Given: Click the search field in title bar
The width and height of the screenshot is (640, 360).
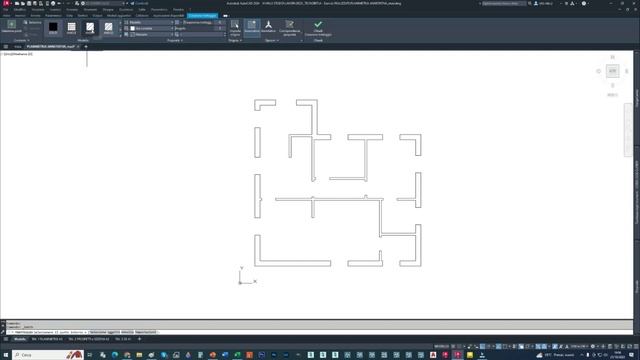Looking at the screenshot, I should [x=504, y=3].
